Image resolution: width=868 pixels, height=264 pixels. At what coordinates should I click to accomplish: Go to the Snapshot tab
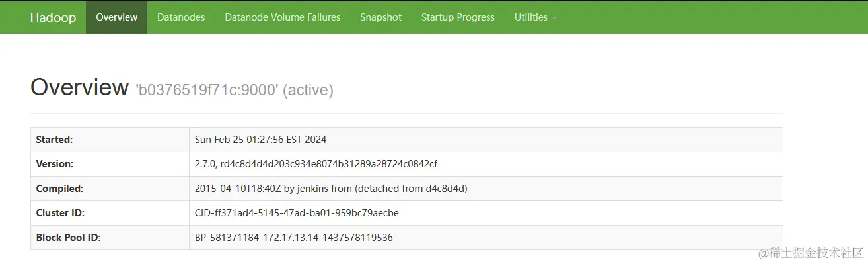[x=380, y=17]
